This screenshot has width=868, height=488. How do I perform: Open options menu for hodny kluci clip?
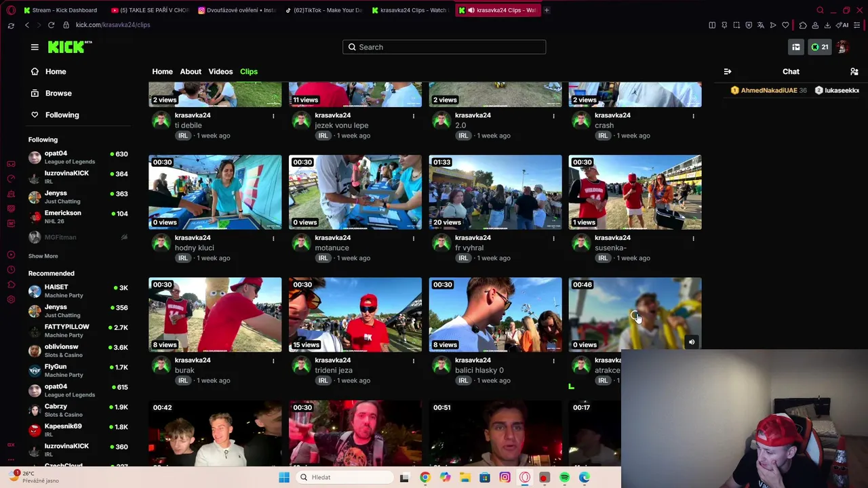273,239
